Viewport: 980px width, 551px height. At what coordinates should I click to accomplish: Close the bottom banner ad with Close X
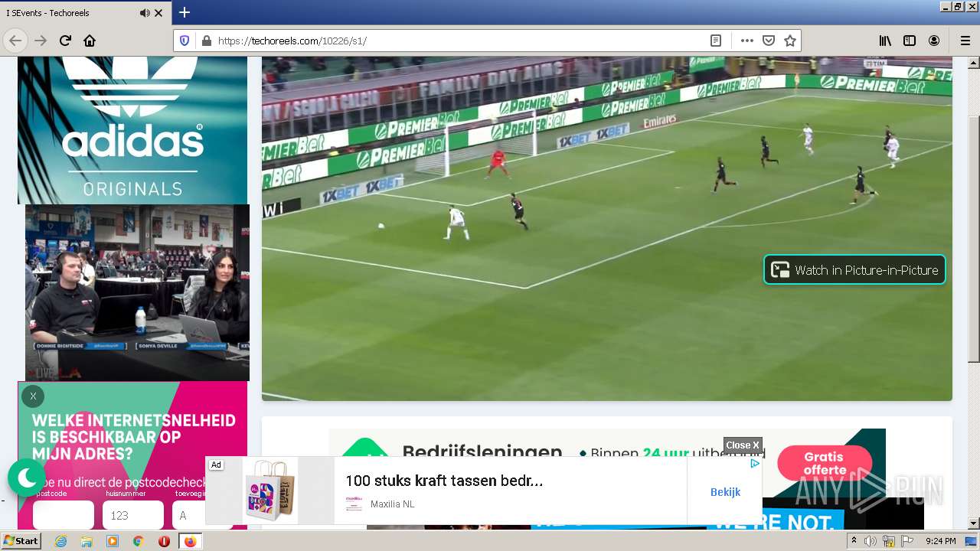pos(743,445)
